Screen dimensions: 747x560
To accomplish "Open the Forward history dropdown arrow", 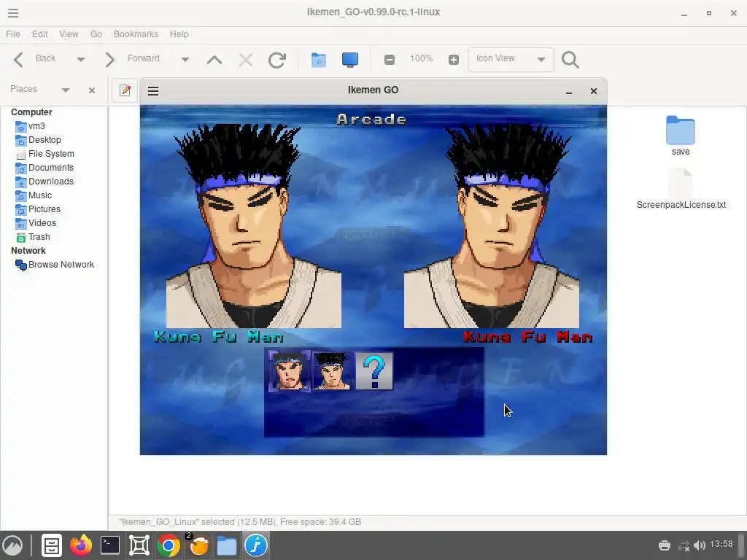I will [185, 60].
